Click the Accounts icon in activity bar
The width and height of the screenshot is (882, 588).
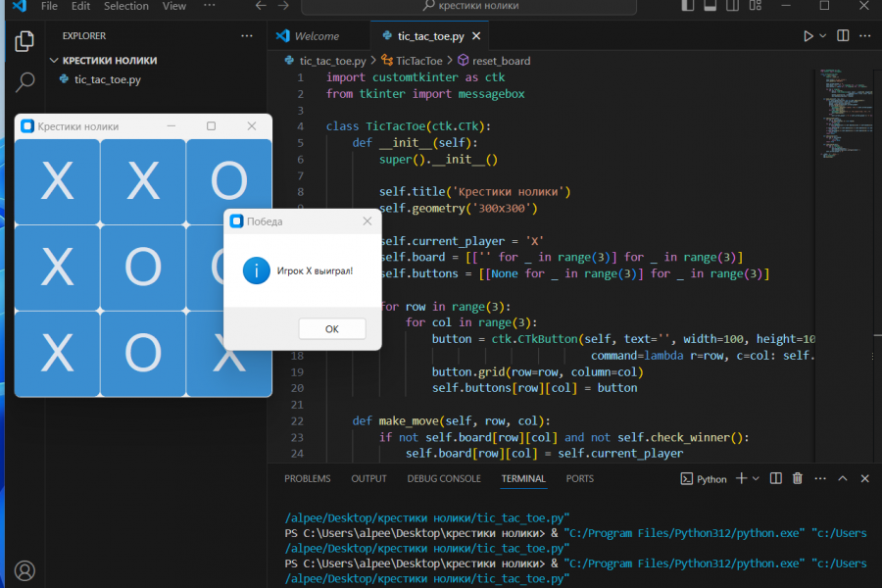pyautogui.click(x=25, y=569)
